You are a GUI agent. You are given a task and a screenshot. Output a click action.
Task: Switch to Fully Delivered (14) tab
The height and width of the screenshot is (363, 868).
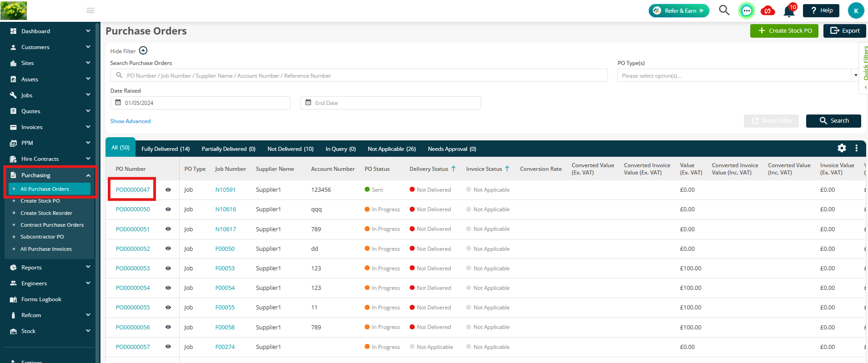coord(166,149)
